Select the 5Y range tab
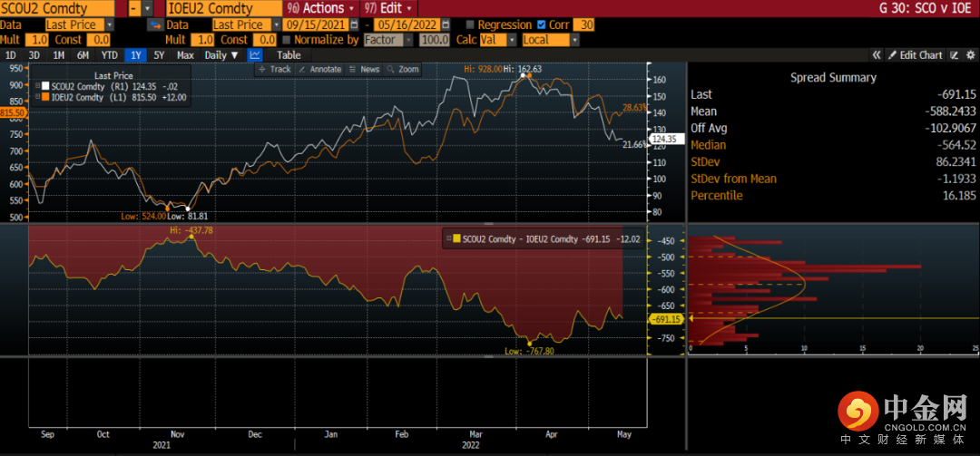Screen dimensions: 980x456 [160, 55]
